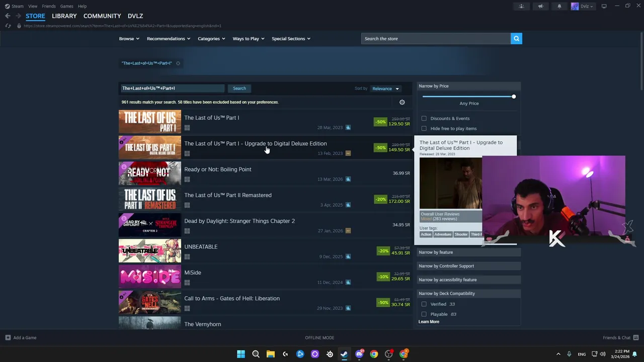Collapse Narrow by Deck Compatibility section
This screenshot has height=362, width=644.
[x=469, y=294]
